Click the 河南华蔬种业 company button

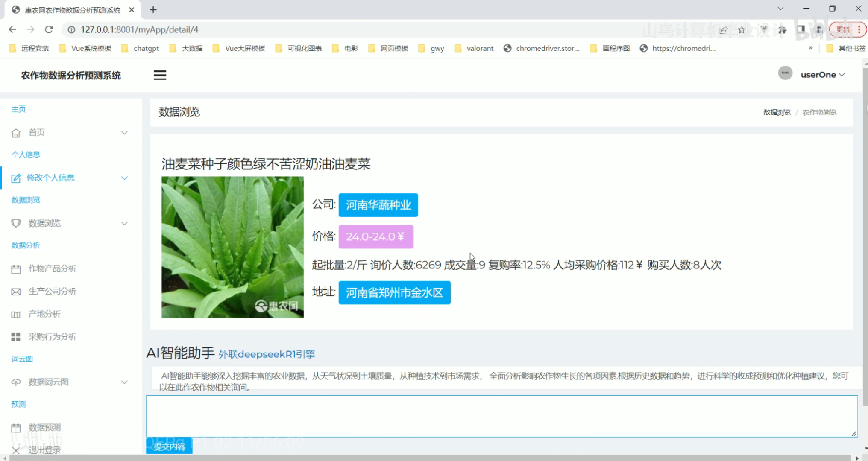click(x=378, y=205)
